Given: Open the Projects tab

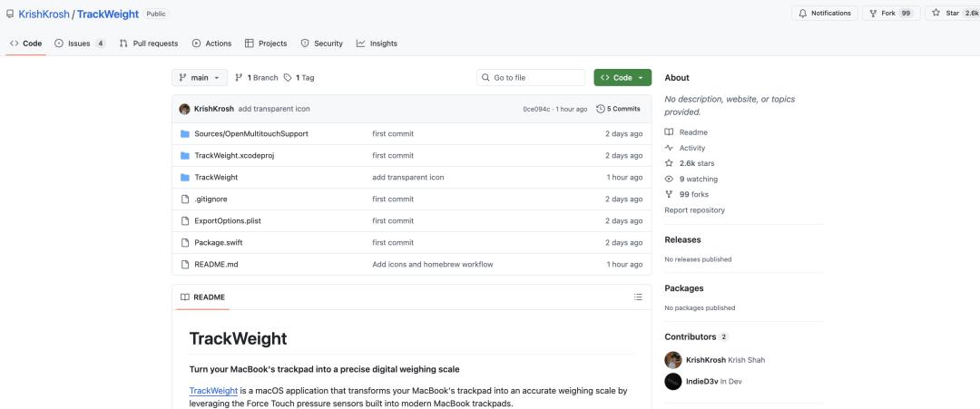Looking at the screenshot, I should point(266,44).
